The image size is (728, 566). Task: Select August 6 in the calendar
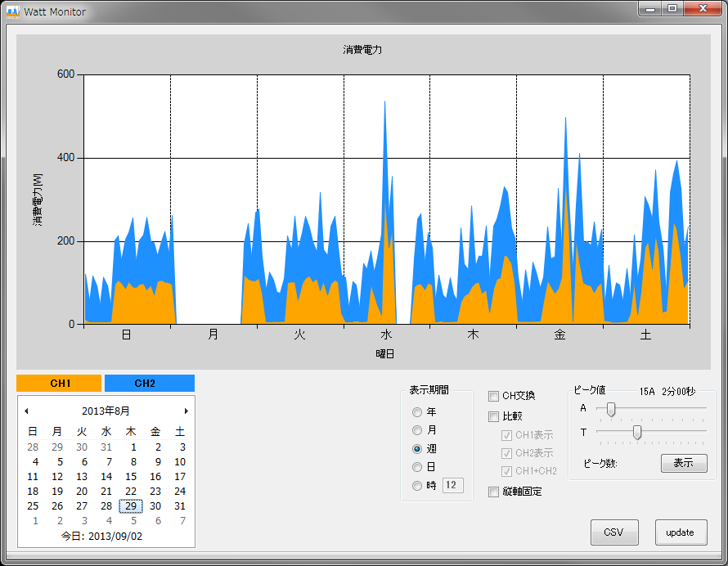(x=84, y=462)
